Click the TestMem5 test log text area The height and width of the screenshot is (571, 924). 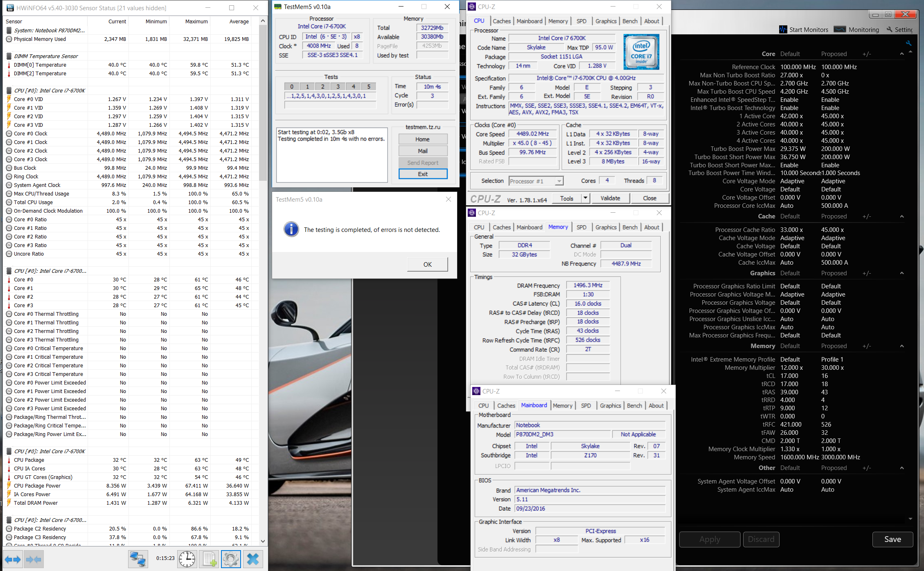(332, 155)
